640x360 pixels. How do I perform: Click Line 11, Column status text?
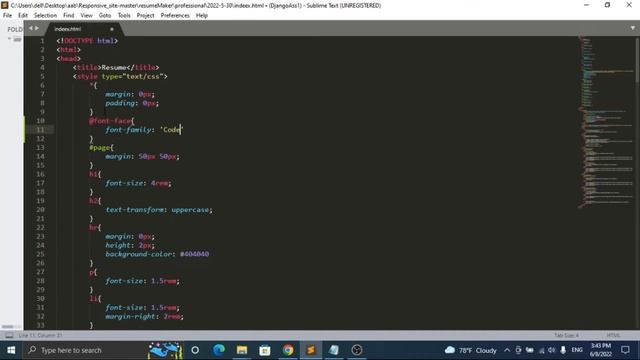(x=40, y=336)
